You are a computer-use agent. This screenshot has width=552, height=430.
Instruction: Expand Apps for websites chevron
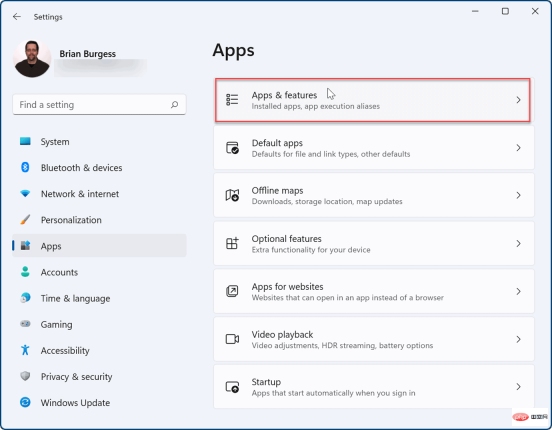point(518,291)
